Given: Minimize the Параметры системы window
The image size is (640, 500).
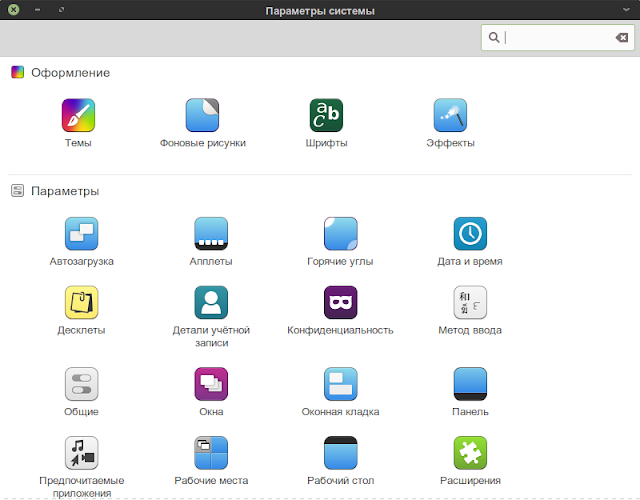Looking at the screenshot, I should [38, 9].
